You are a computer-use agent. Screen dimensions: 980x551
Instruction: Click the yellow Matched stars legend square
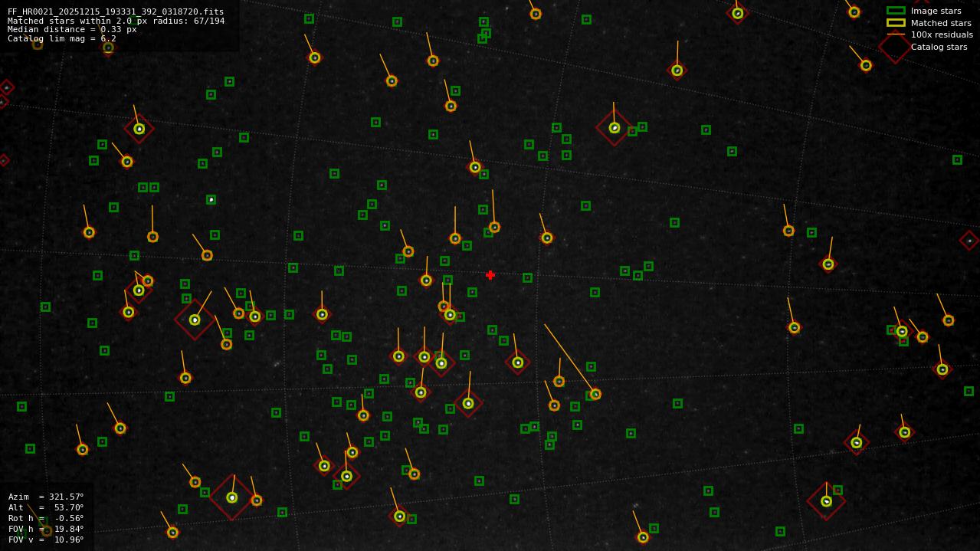(896, 23)
